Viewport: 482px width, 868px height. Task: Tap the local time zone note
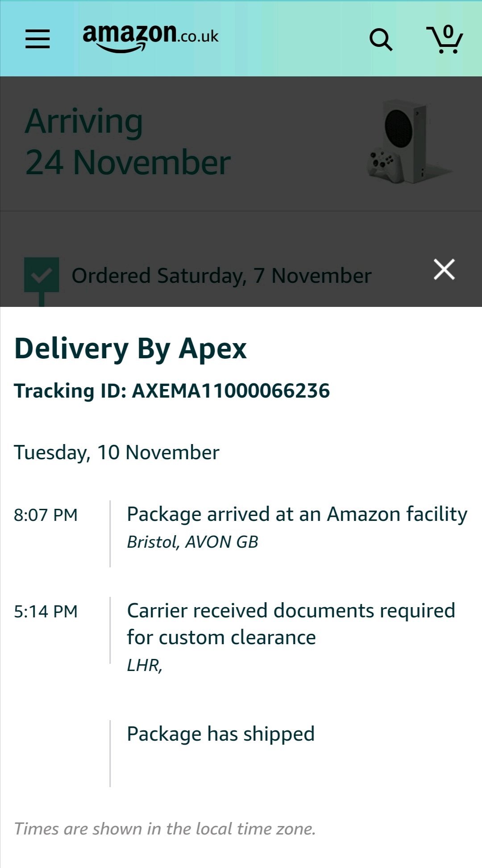[165, 829]
